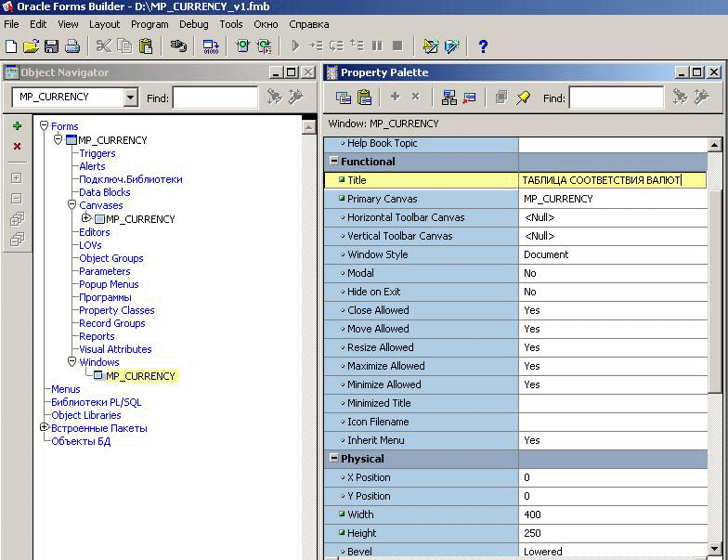This screenshot has height=560, width=728.
Task: Click the Connect to database icon
Action: point(178,46)
